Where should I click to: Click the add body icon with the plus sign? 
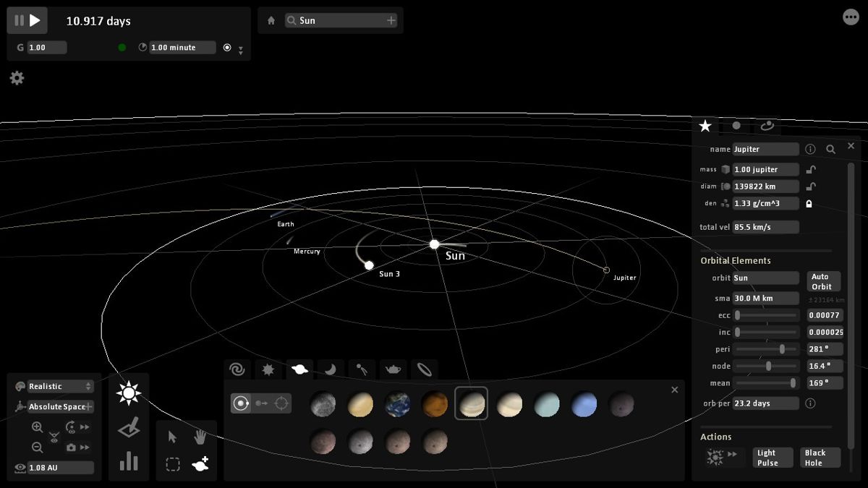[201, 466]
